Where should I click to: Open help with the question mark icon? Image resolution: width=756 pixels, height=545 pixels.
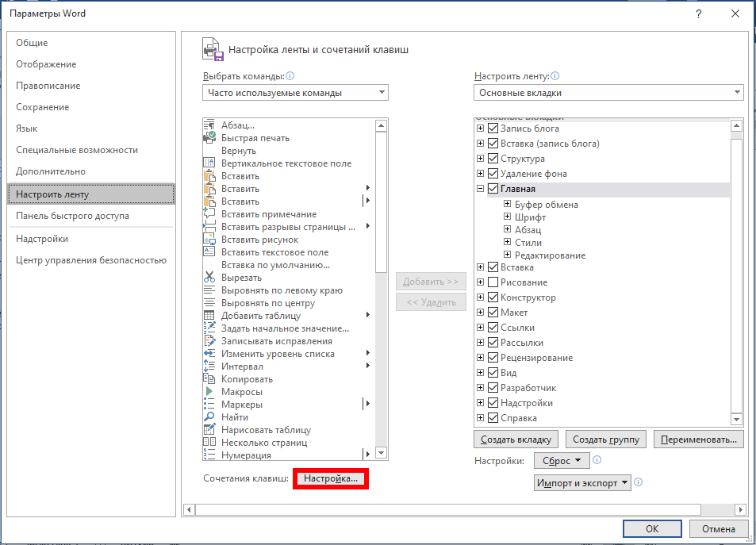(x=699, y=14)
